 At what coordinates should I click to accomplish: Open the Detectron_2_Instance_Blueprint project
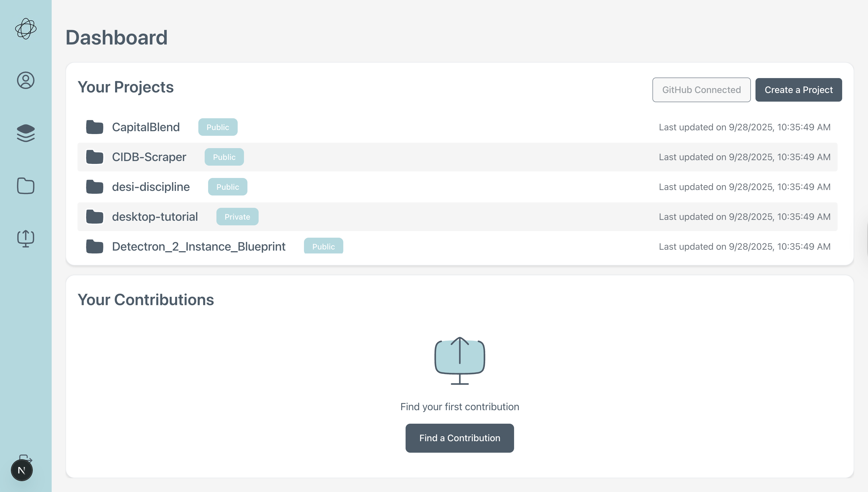(199, 246)
